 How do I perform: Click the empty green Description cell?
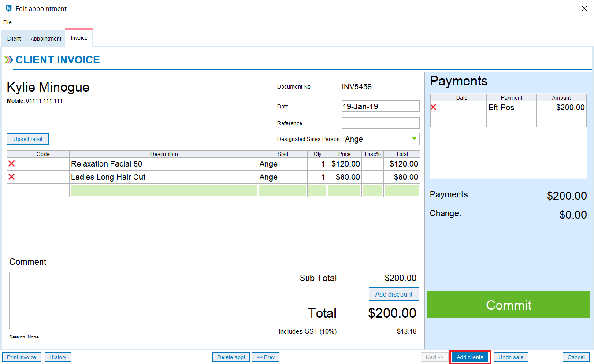[x=163, y=190]
